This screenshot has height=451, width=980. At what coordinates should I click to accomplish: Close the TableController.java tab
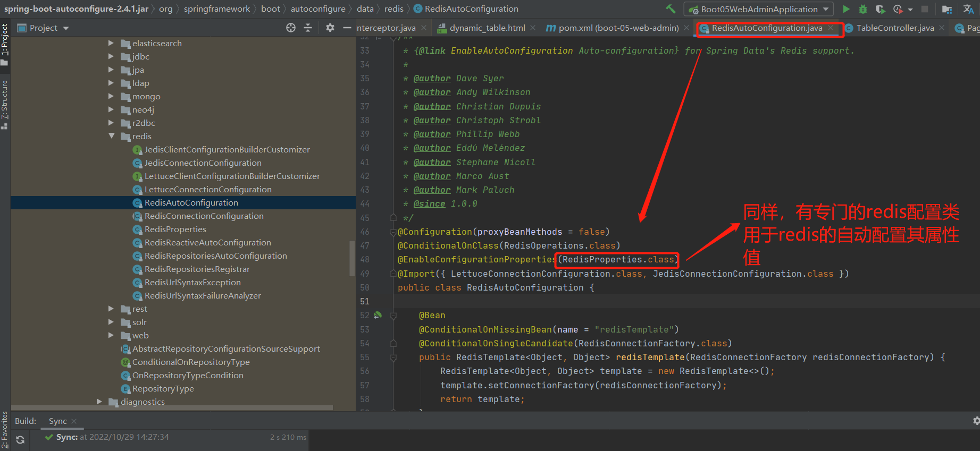pos(942,28)
